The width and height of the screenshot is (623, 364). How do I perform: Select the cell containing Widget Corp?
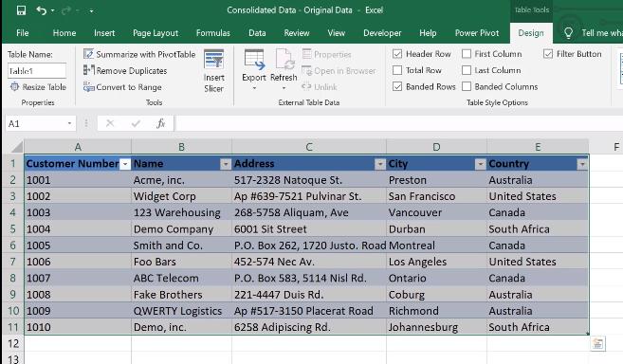[181, 196]
